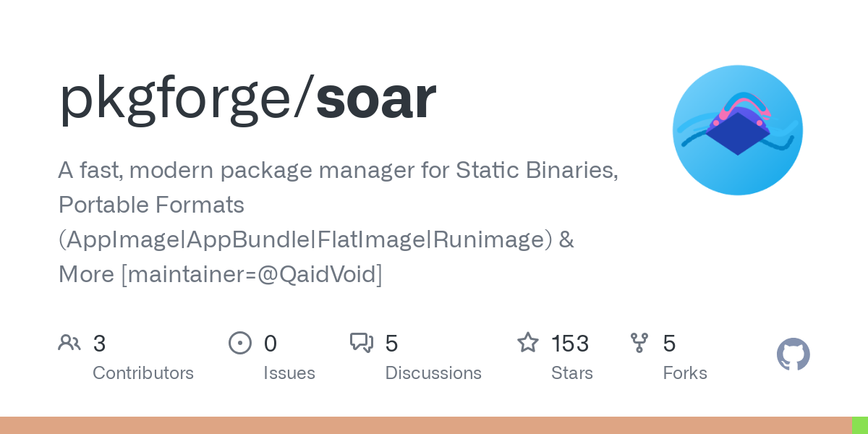The width and height of the screenshot is (868, 434).
Task: Open the Issues label
Action: [x=289, y=373]
